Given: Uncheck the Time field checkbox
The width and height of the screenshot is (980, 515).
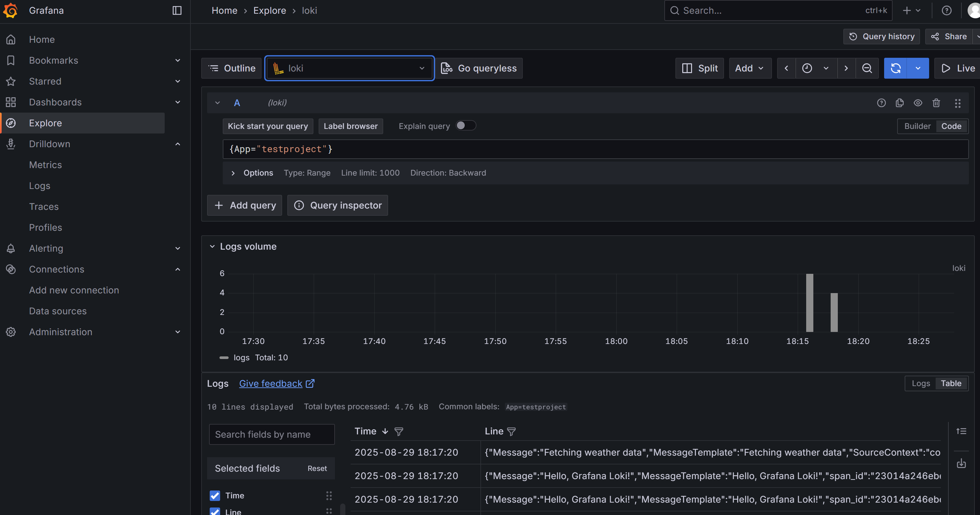Looking at the screenshot, I should click(x=215, y=495).
